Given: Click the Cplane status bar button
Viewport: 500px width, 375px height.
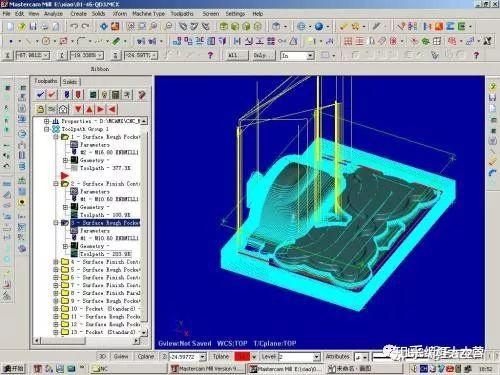Looking at the screenshot, I should coord(146,357).
